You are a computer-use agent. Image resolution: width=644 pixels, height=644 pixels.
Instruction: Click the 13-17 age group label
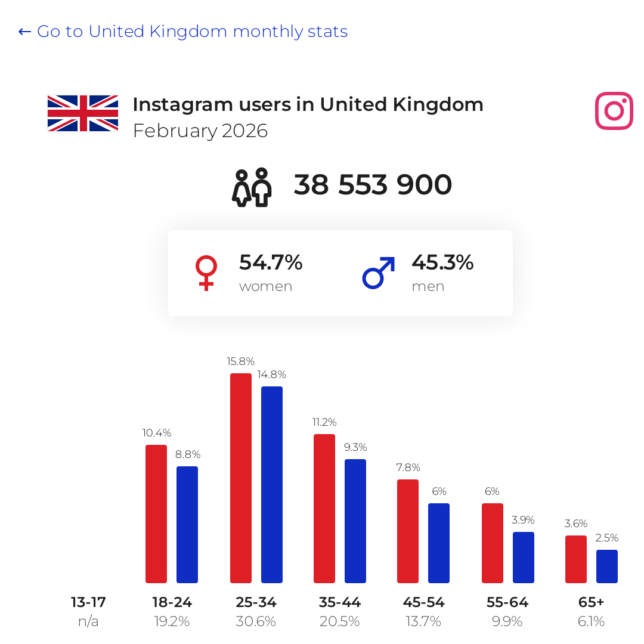click(x=88, y=602)
